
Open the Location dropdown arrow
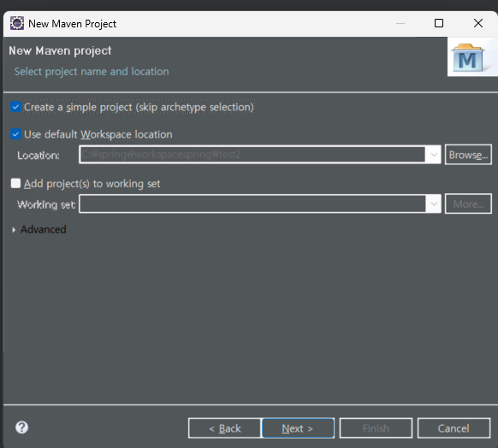coord(434,155)
